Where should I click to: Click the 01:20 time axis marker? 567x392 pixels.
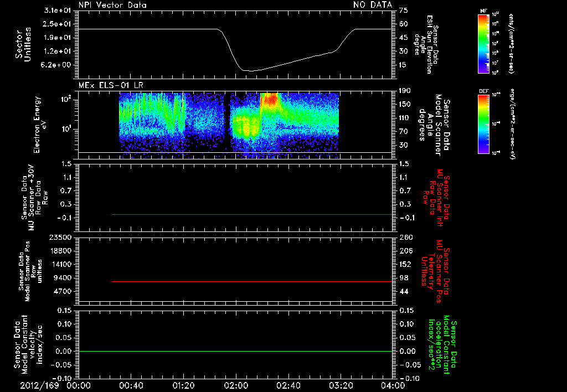click(x=183, y=385)
